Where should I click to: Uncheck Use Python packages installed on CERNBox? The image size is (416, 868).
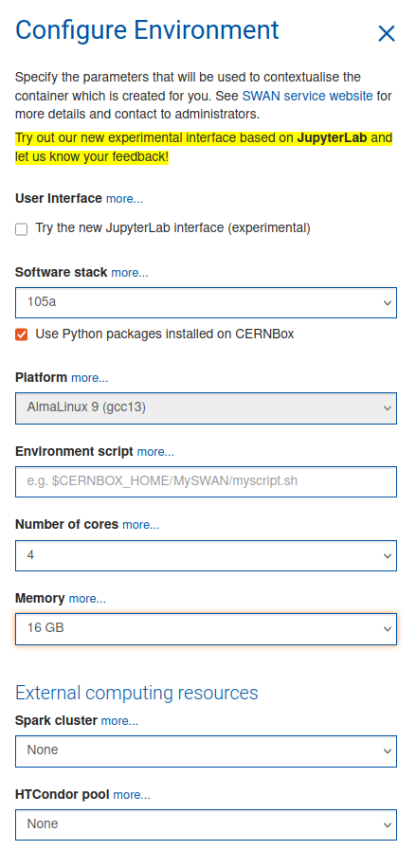coord(21,335)
